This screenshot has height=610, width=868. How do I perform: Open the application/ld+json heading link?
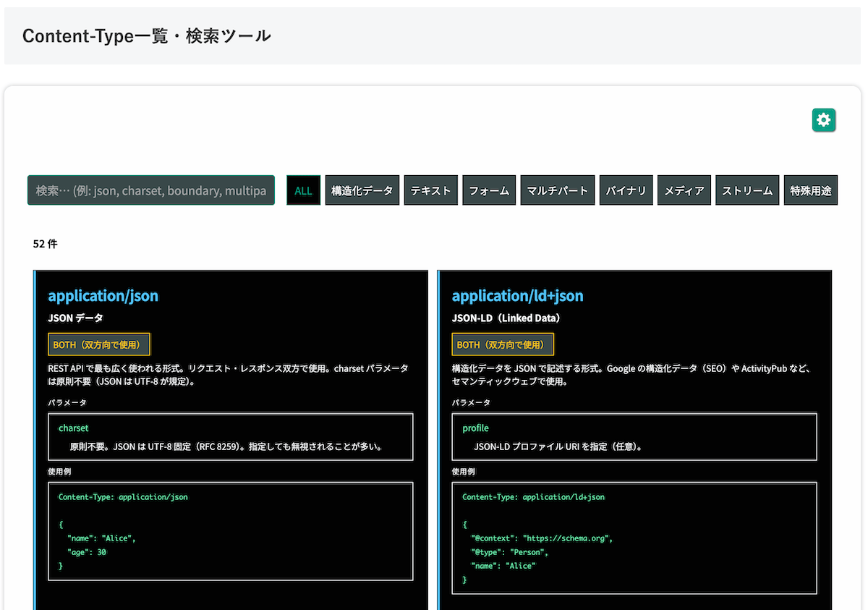tap(517, 295)
